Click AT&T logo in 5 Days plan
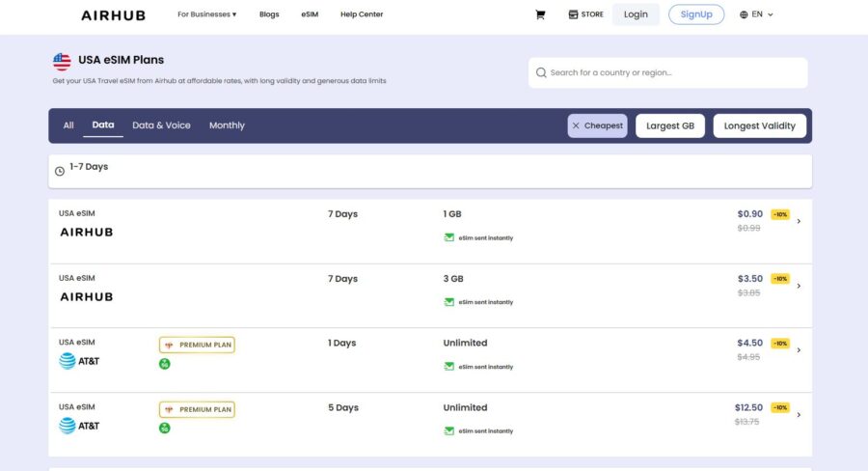 click(79, 426)
